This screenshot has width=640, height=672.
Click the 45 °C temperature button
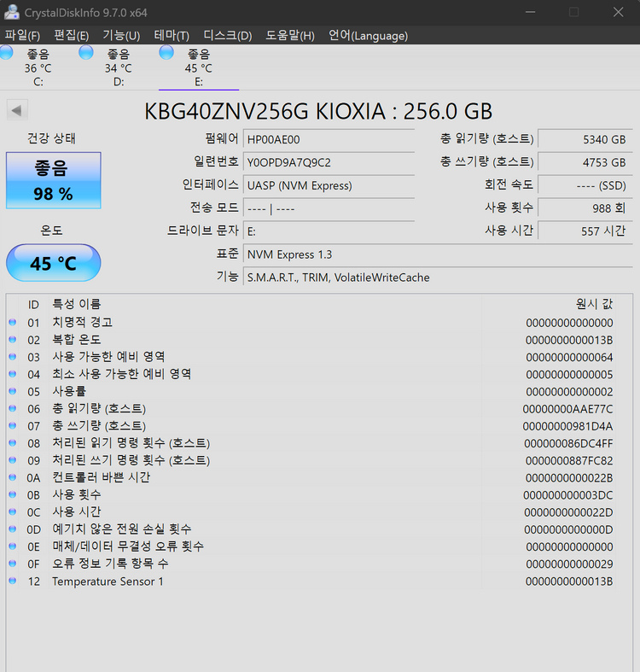point(54,263)
